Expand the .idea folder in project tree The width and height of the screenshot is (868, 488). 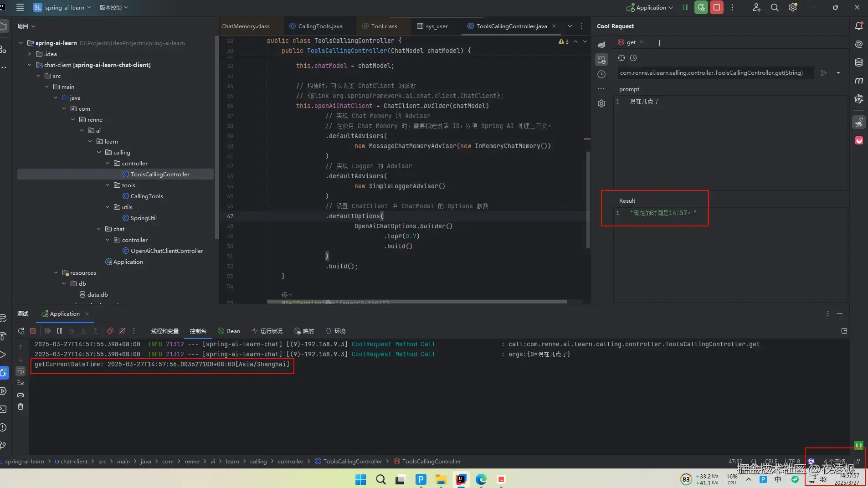coord(30,54)
